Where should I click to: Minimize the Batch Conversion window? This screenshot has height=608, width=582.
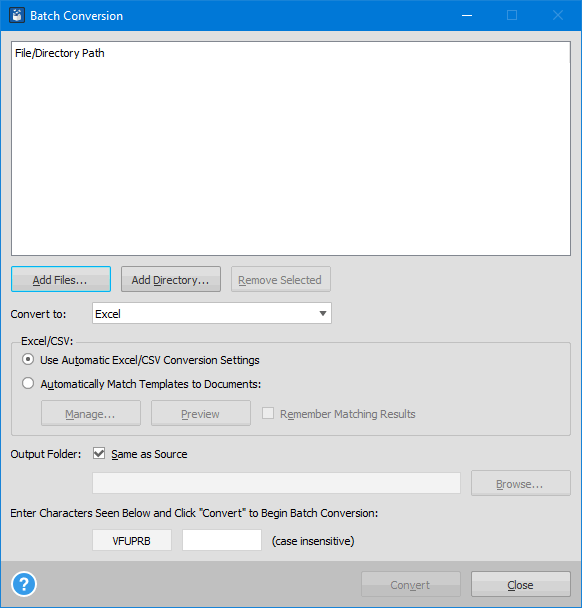click(467, 16)
